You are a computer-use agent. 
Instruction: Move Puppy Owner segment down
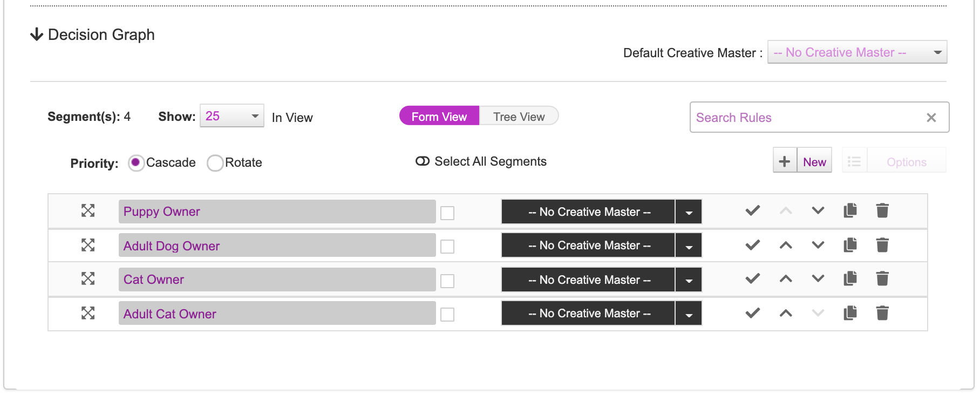pos(818,210)
